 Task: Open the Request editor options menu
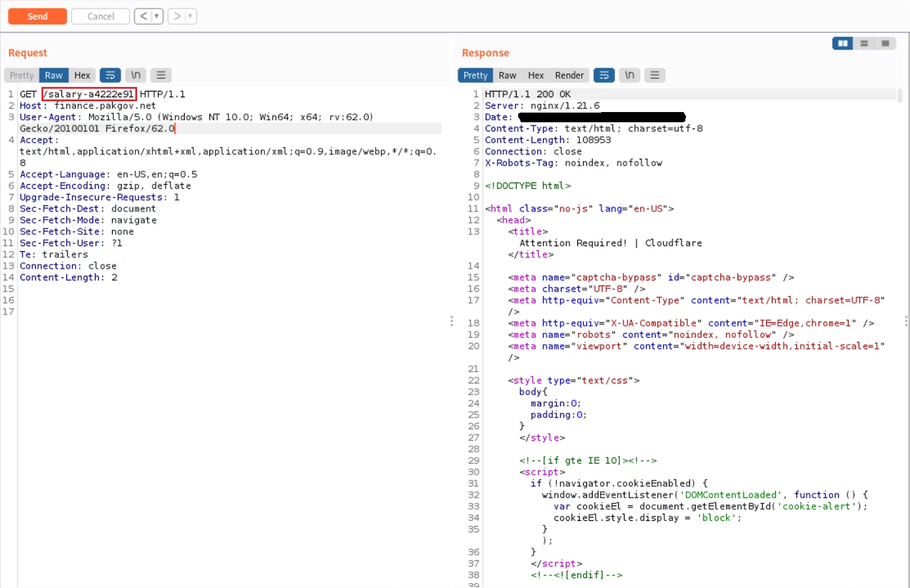click(161, 75)
